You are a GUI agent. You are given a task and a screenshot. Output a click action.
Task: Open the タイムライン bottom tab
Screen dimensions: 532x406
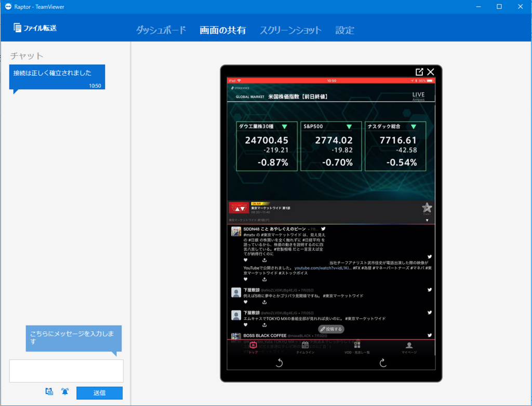[305, 348]
